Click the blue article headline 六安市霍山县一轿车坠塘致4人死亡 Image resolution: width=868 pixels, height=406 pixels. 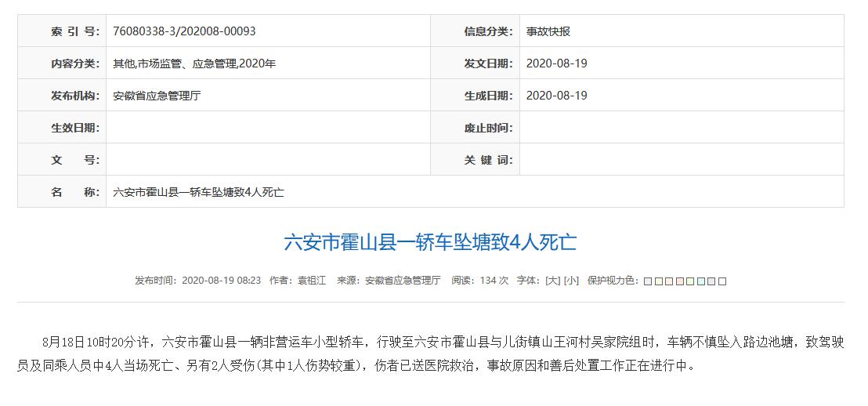pyautogui.click(x=430, y=242)
